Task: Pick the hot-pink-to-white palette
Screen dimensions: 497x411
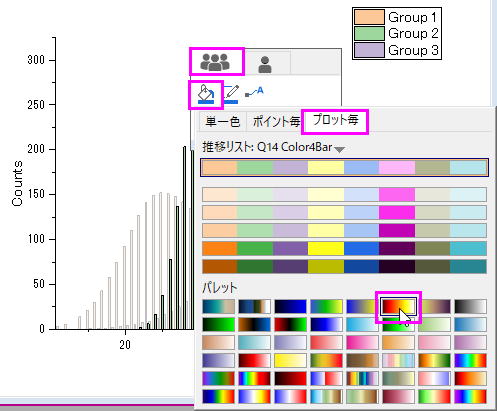Action: click(362, 342)
